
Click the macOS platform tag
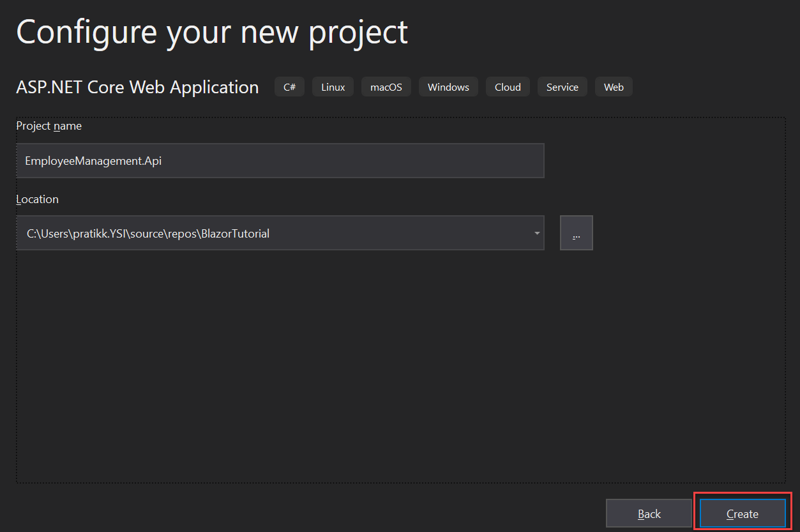click(386, 87)
